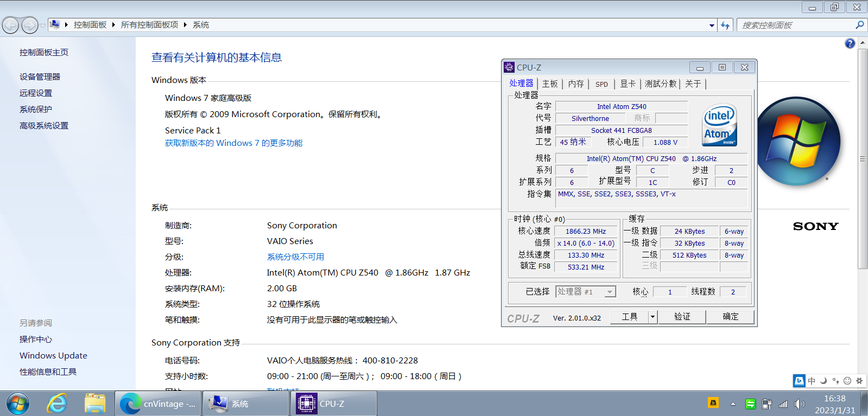Open dropdown arrow next to 工具
Image resolution: width=868 pixels, height=416 pixels.
tap(653, 317)
